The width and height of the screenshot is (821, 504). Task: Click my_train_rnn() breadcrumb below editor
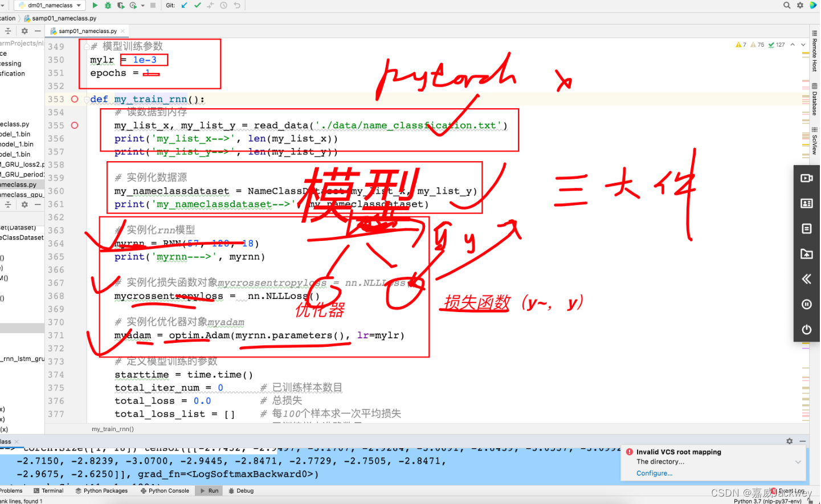point(113,429)
